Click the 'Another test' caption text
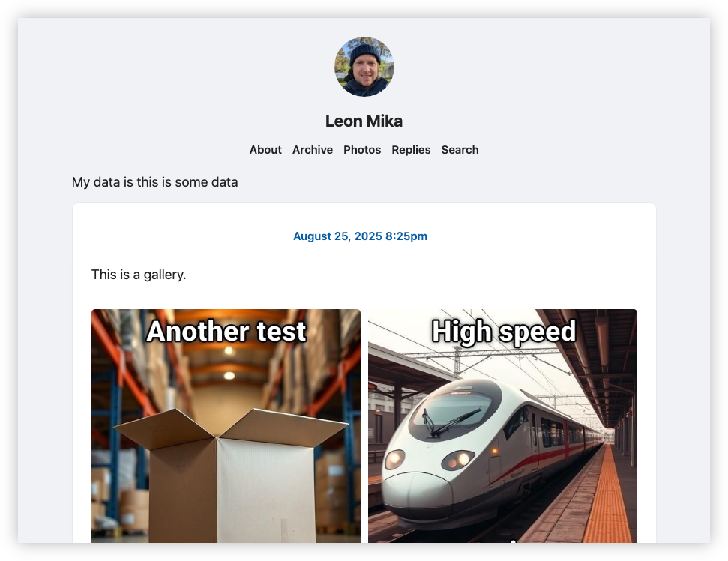The width and height of the screenshot is (728, 561). [226, 331]
